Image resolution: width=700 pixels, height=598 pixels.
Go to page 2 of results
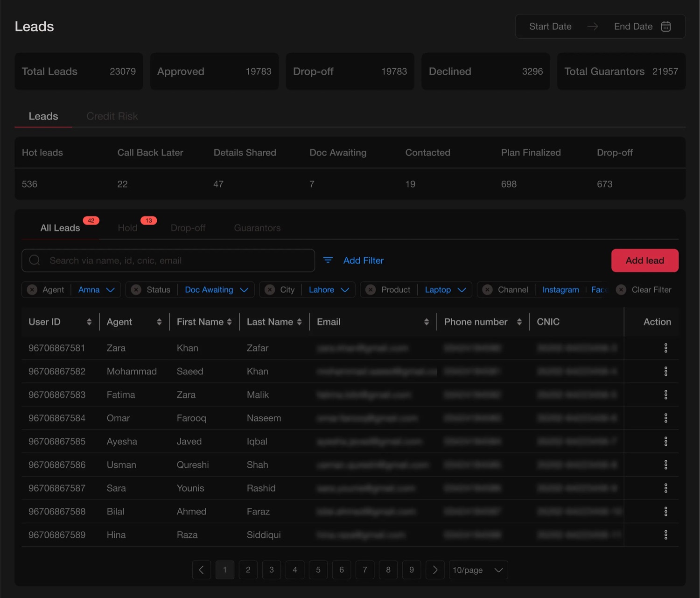coord(248,570)
